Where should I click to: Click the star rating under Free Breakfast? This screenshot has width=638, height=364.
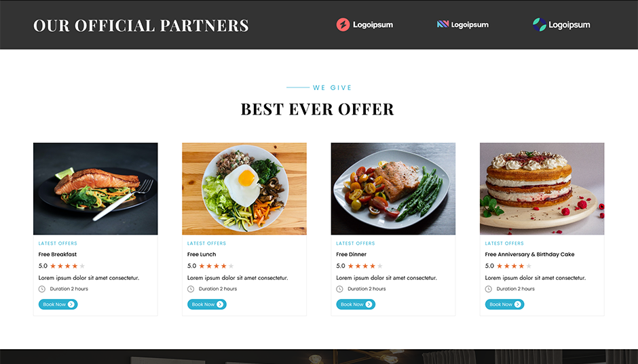click(68, 266)
